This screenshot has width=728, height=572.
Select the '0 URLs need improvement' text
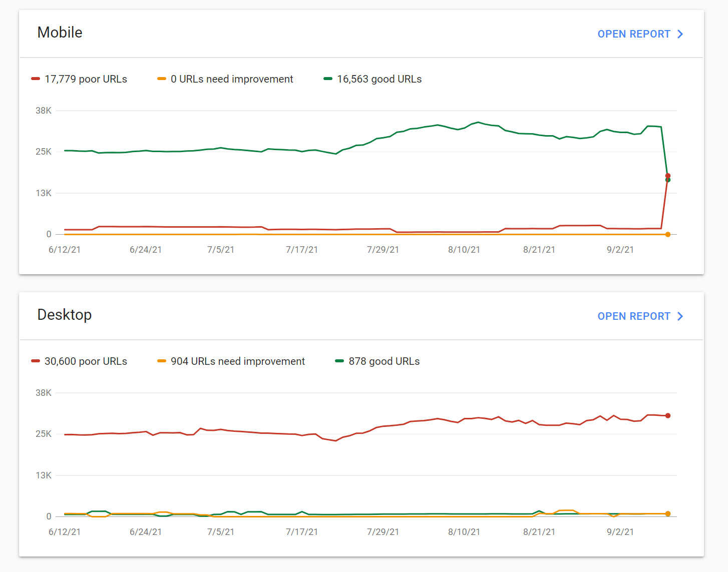tap(232, 79)
